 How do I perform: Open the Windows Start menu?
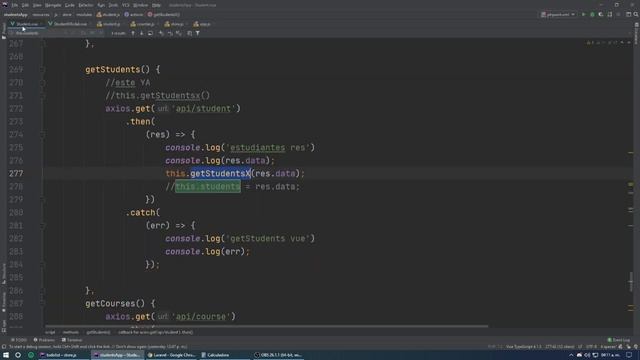pyautogui.click(x=6, y=355)
